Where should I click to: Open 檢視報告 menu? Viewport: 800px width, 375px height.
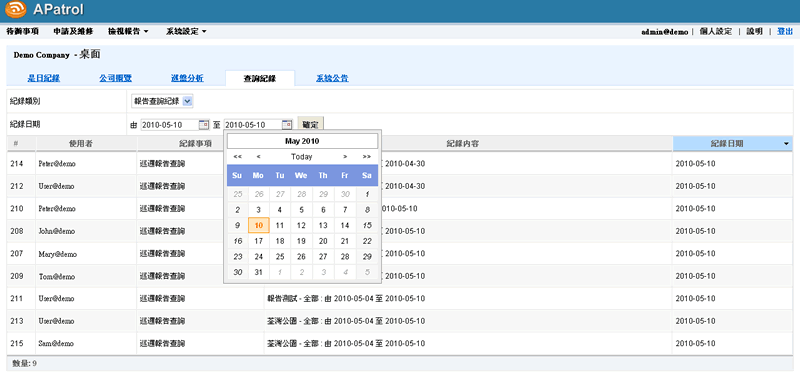pos(128,31)
